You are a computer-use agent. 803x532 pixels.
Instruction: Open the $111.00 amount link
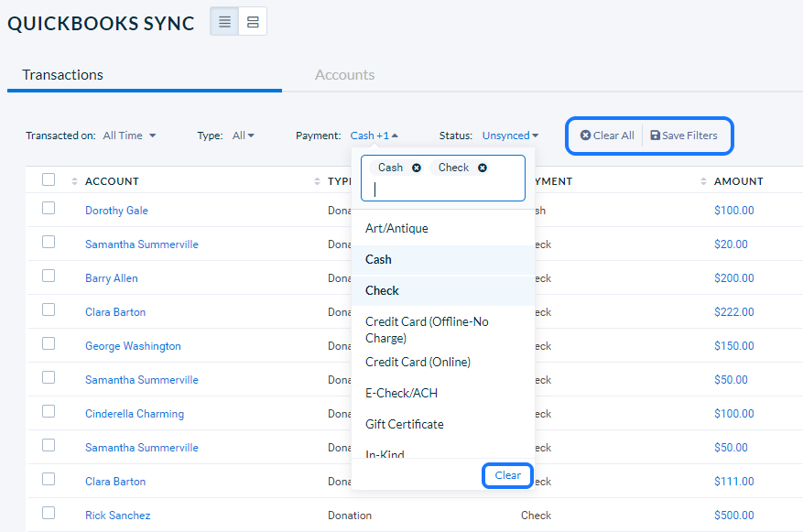(733, 482)
